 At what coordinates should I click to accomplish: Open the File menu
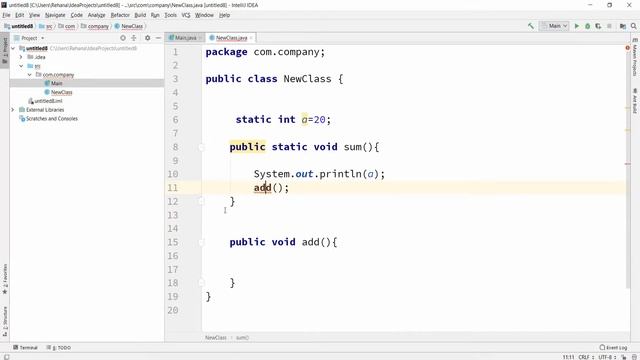(6, 15)
